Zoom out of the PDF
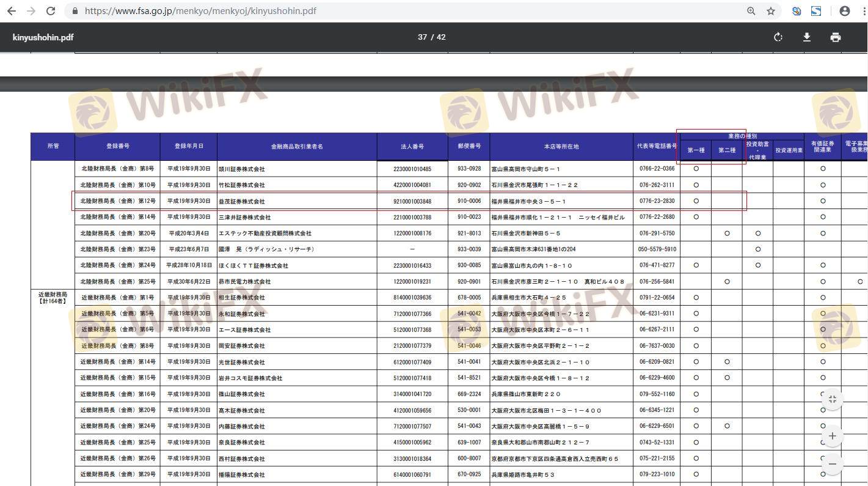The image size is (868, 486). point(833,464)
